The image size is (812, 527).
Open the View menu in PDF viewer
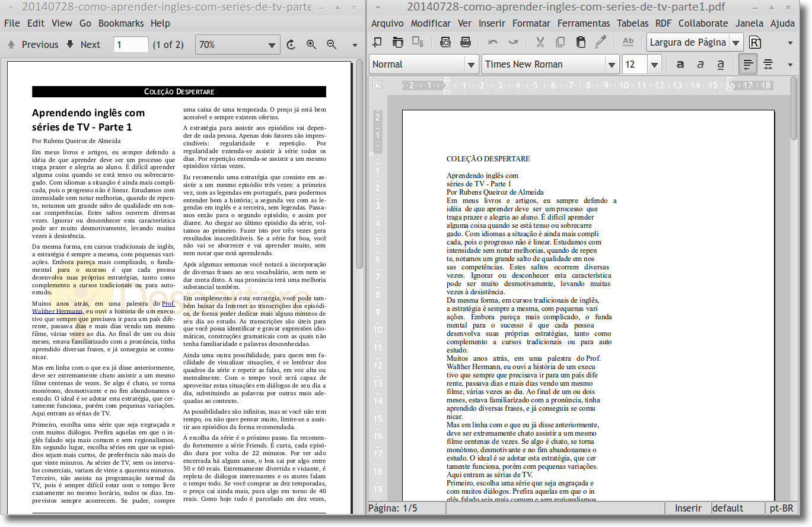point(62,23)
